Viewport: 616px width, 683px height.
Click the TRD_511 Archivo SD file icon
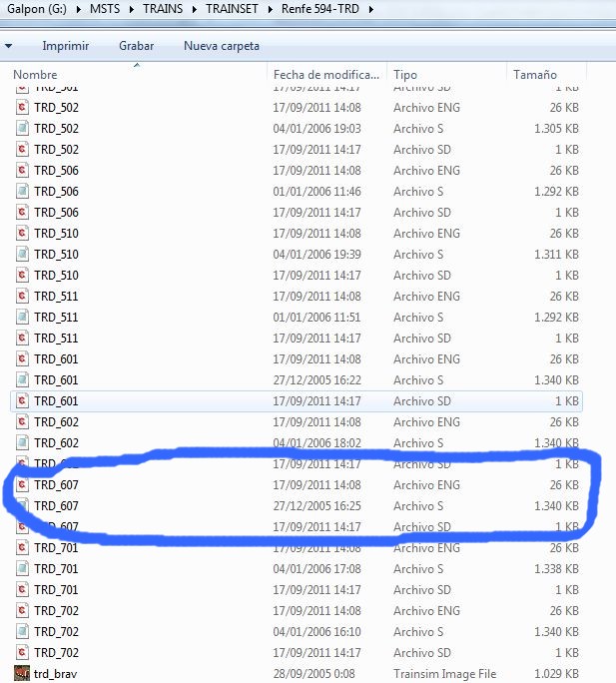coord(22,339)
